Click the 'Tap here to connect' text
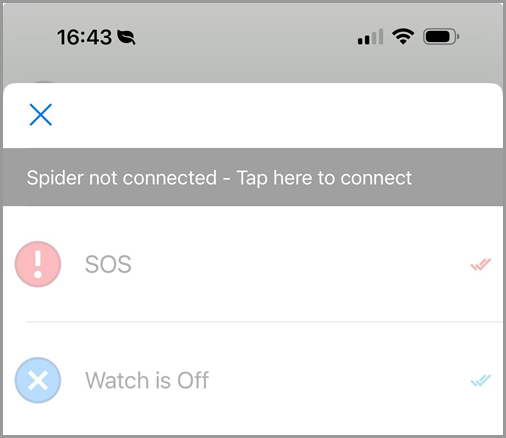This screenshot has height=438, width=506. pyautogui.click(x=324, y=178)
